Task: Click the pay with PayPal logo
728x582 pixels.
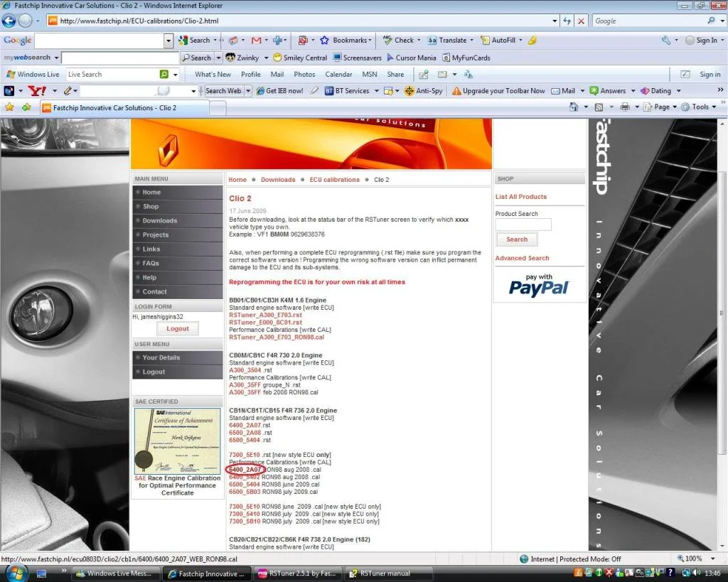Action: pyautogui.click(x=539, y=285)
